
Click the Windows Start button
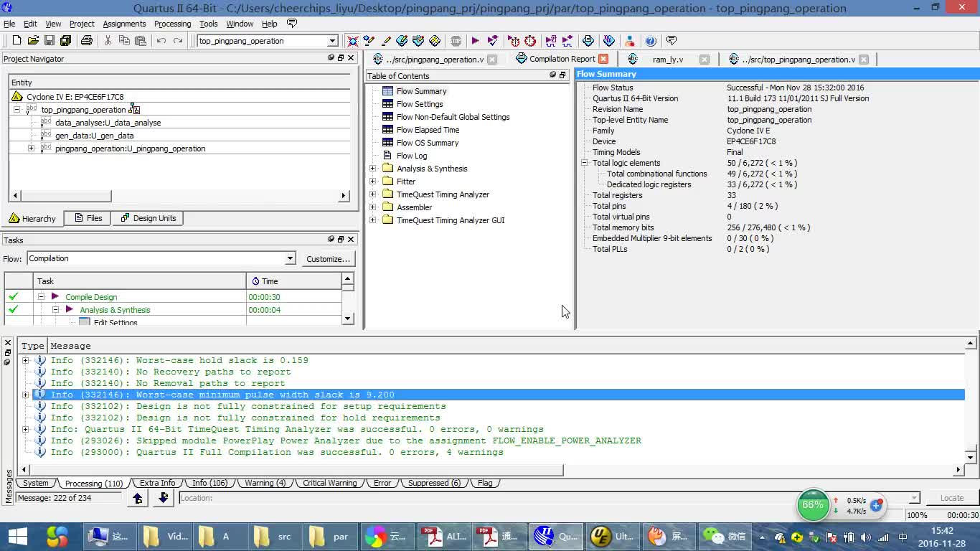[x=18, y=536]
